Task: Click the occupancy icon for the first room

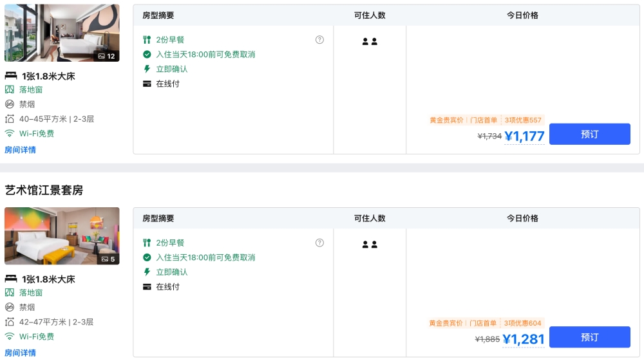Action: pos(370,42)
